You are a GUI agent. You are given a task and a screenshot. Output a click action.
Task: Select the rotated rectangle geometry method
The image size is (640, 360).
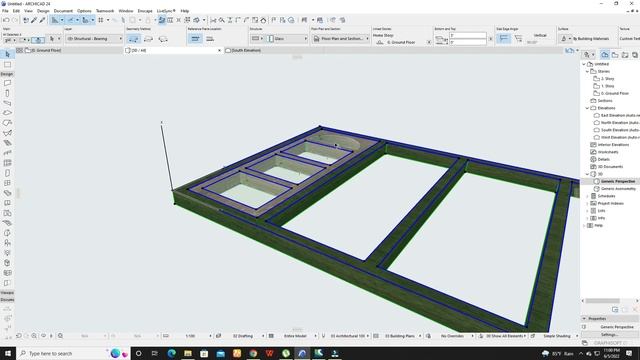(x=163, y=39)
